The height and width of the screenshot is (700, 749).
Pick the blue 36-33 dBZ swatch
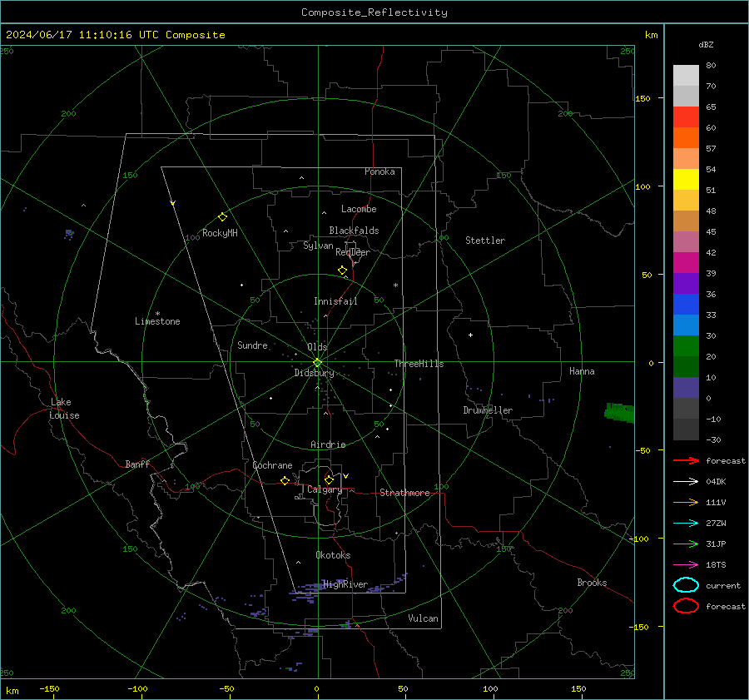point(686,305)
